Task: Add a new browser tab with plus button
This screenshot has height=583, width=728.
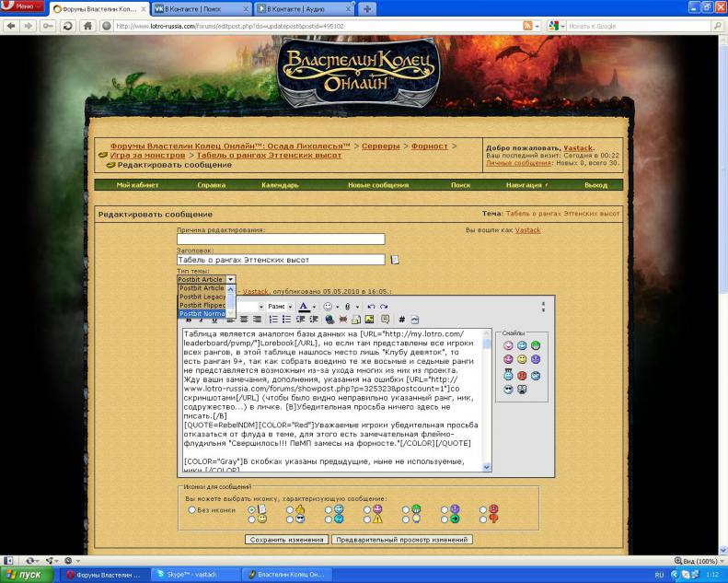Action: [367, 9]
